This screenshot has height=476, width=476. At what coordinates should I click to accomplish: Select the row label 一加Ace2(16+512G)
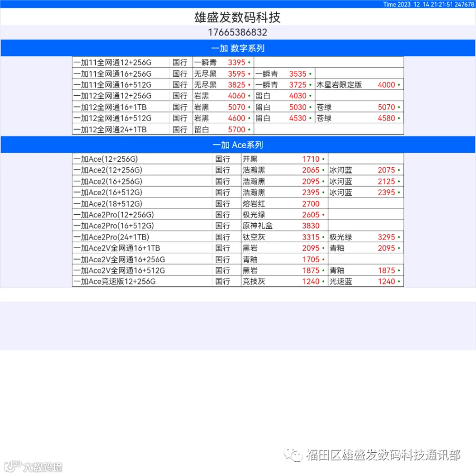(x=108, y=193)
